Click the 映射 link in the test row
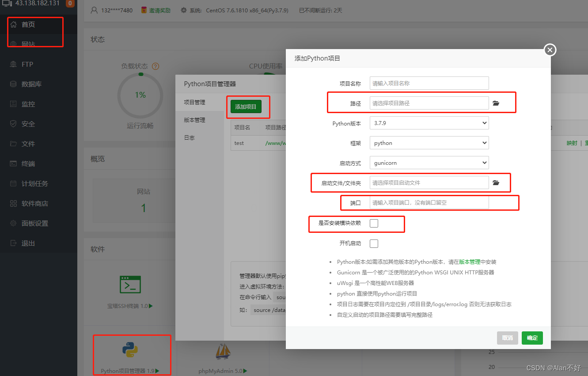Viewport: 588px width, 376px height. (572, 143)
